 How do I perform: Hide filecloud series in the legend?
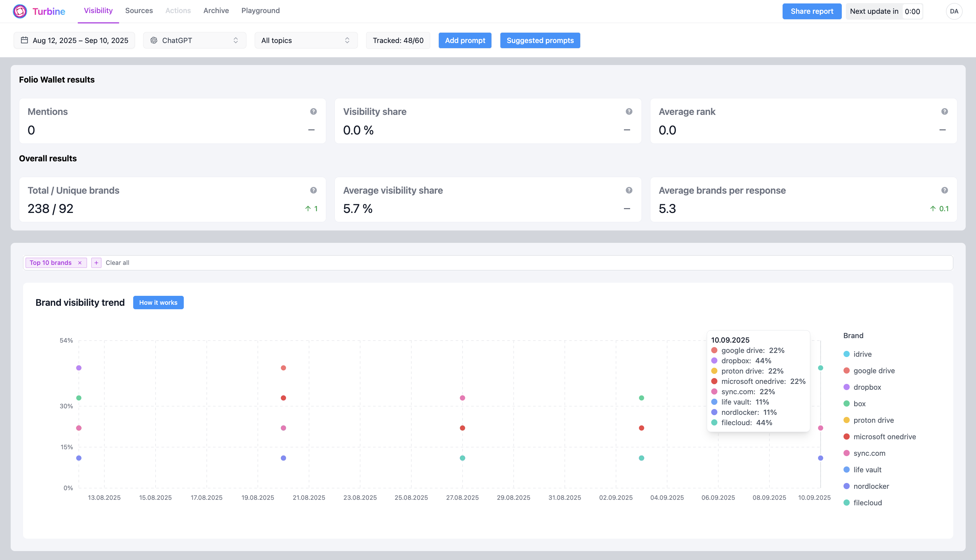click(x=867, y=503)
